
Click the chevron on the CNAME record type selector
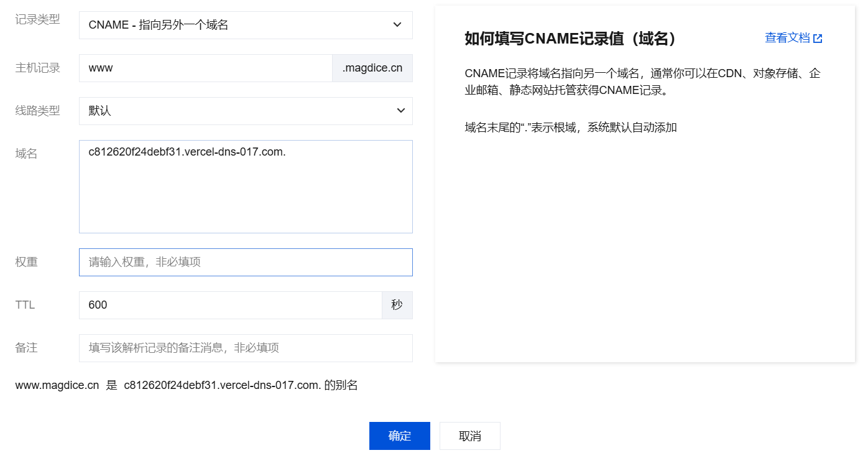pyautogui.click(x=397, y=25)
